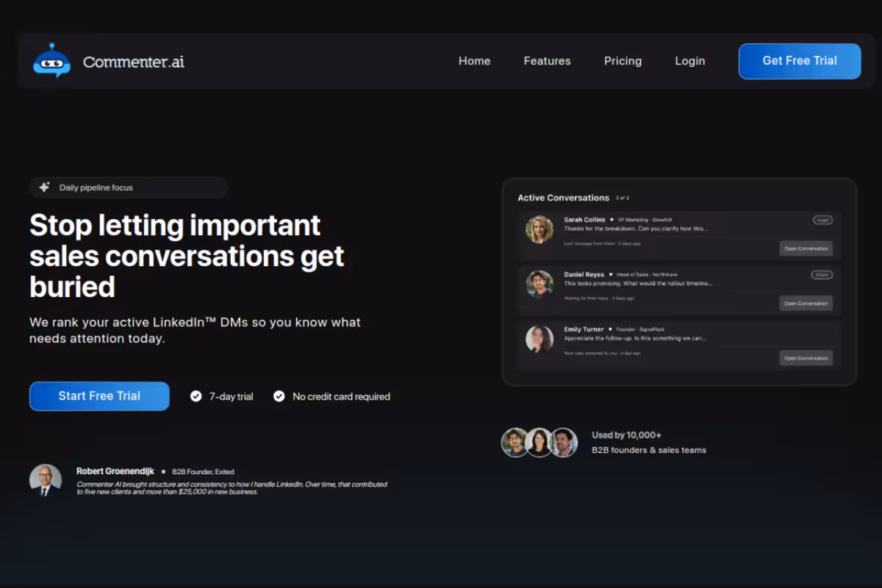Click the Daily pipeline focus badge text
882x588 pixels.
click(96, 187)
